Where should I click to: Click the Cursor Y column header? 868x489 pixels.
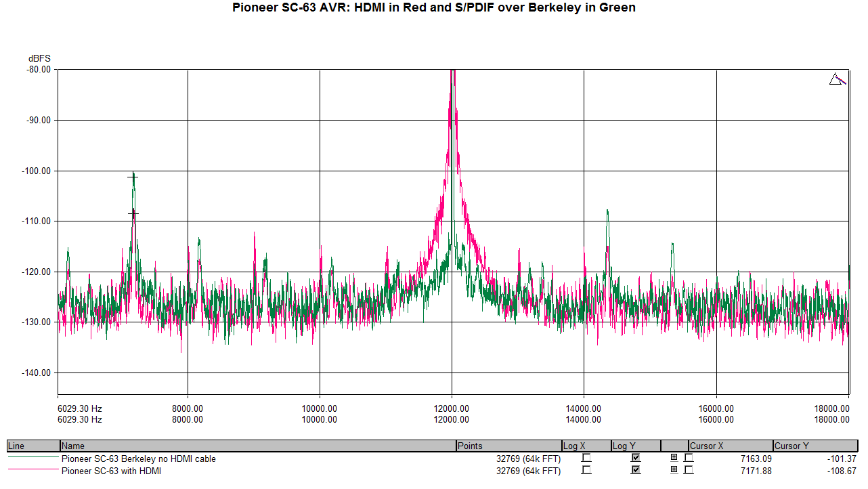817,446
